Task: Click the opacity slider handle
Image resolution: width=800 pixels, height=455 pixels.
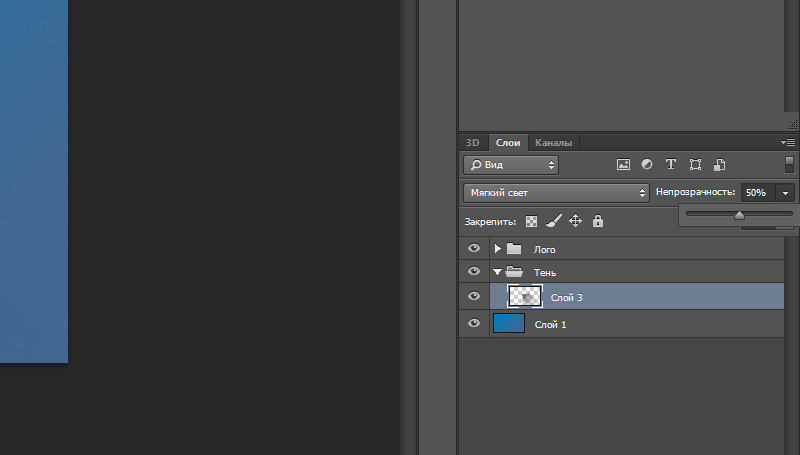Action: 739,214
